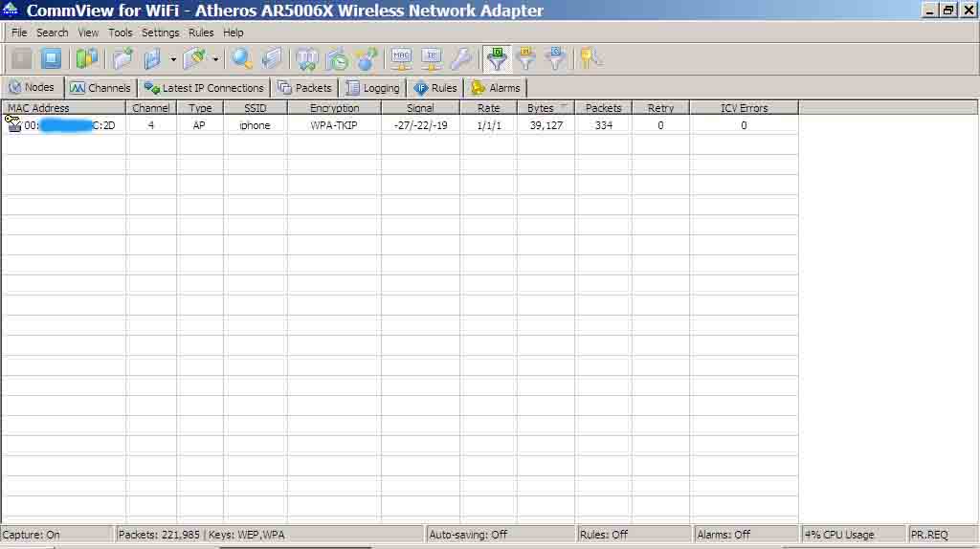
Task: Open settings with the wrench icon
Action: [x=461, y=58]
